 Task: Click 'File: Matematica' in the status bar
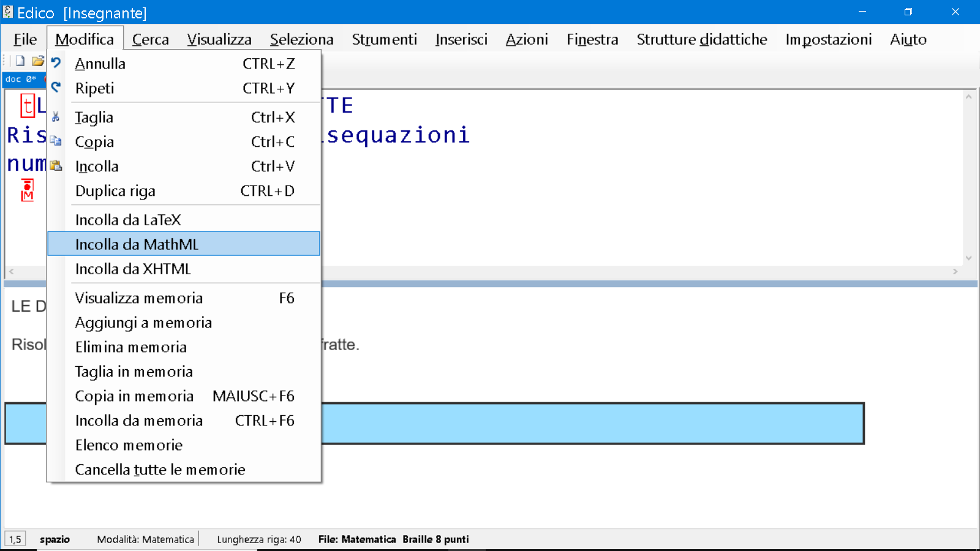[x=357, y=539]
